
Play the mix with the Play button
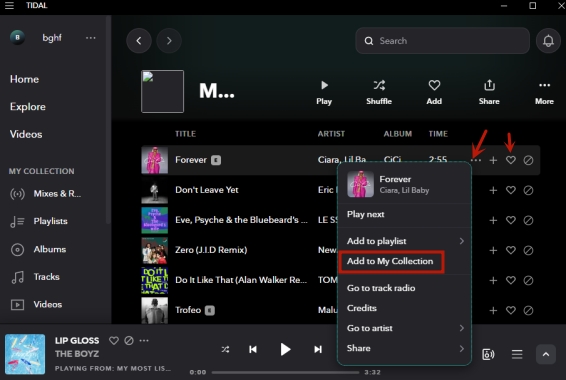pos(324,93)
